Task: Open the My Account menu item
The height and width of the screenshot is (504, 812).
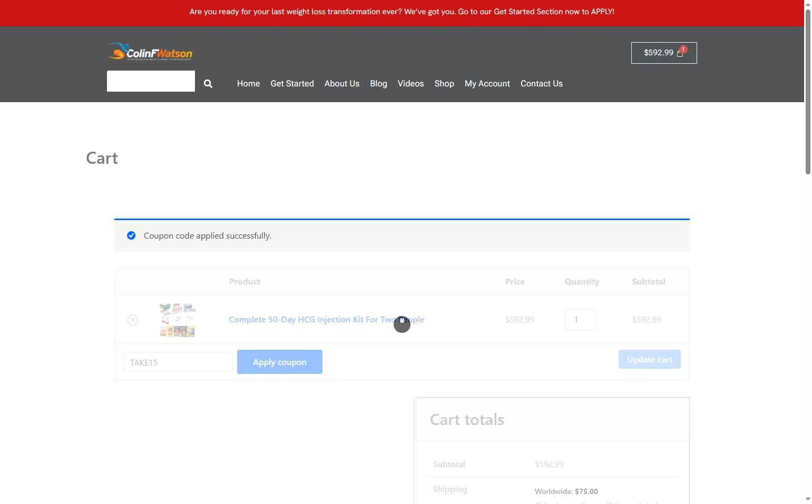Action: click(487, 84)
